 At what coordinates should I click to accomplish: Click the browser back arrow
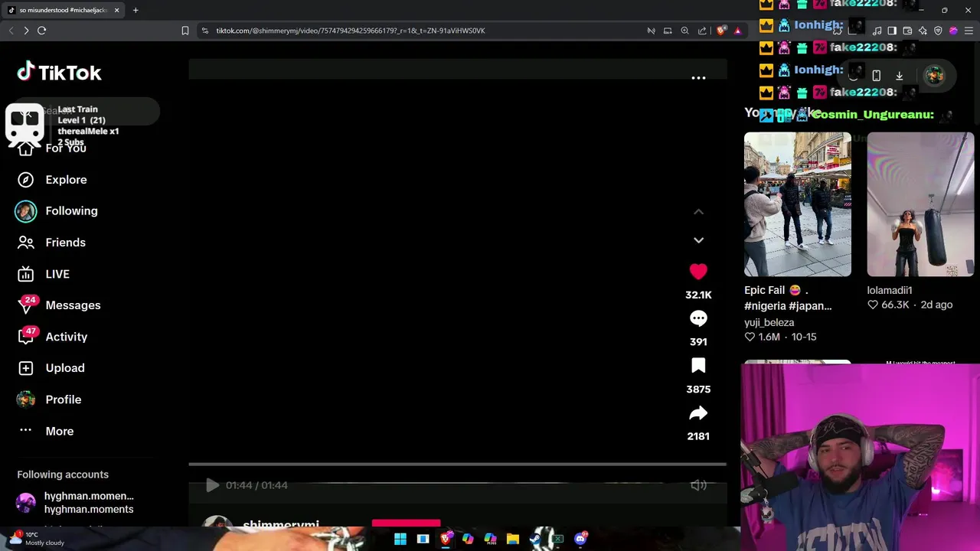pyautogui.click(x=11, y=31)
